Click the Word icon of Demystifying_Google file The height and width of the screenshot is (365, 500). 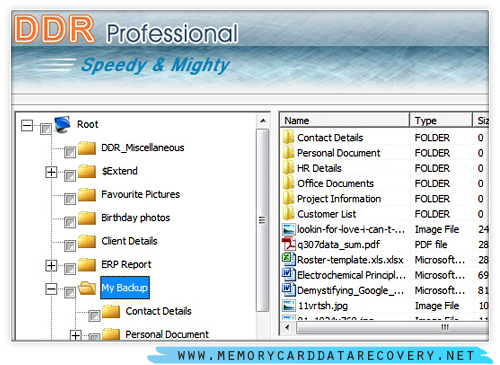(x=289, y=290)
